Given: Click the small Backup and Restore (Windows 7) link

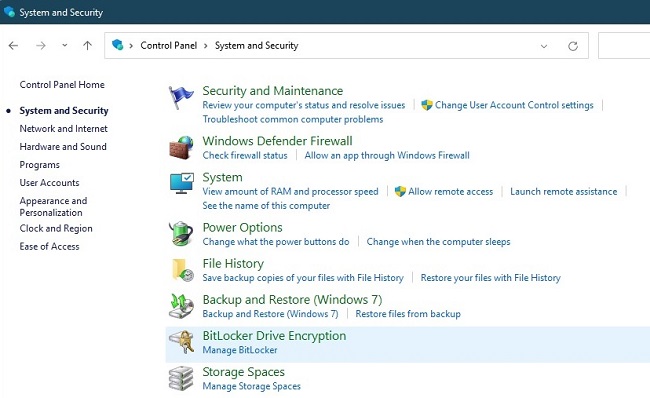Looking at the screenshot, I should click(270, 314).
